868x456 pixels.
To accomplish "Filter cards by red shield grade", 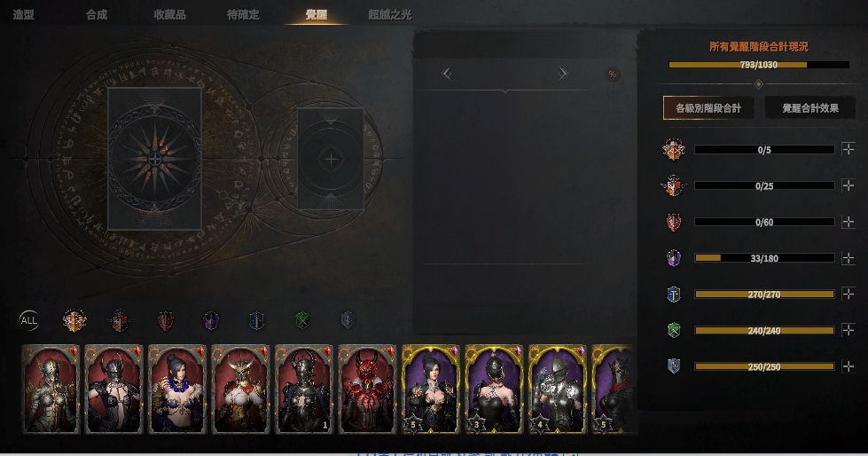I will (x=166, y=320).
